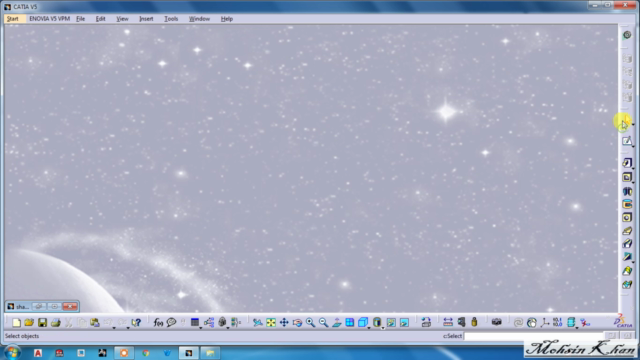This screenshot has height=360, width=640.
Task: Open the Tools menu
Action: pos(171,19)
